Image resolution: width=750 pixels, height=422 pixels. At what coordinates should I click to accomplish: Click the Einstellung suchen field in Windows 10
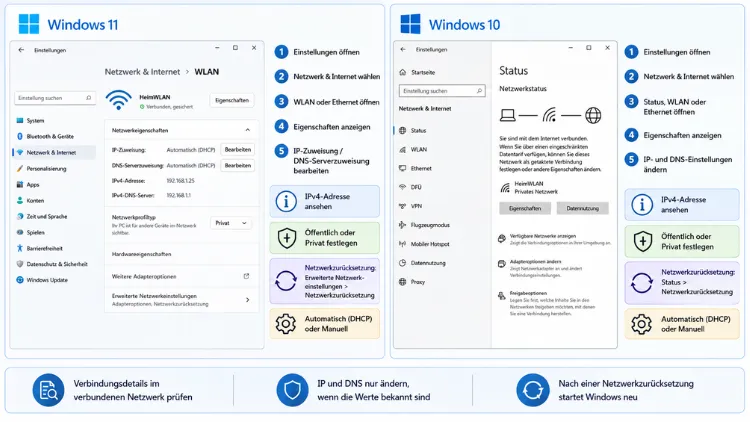tap(442, 90)
